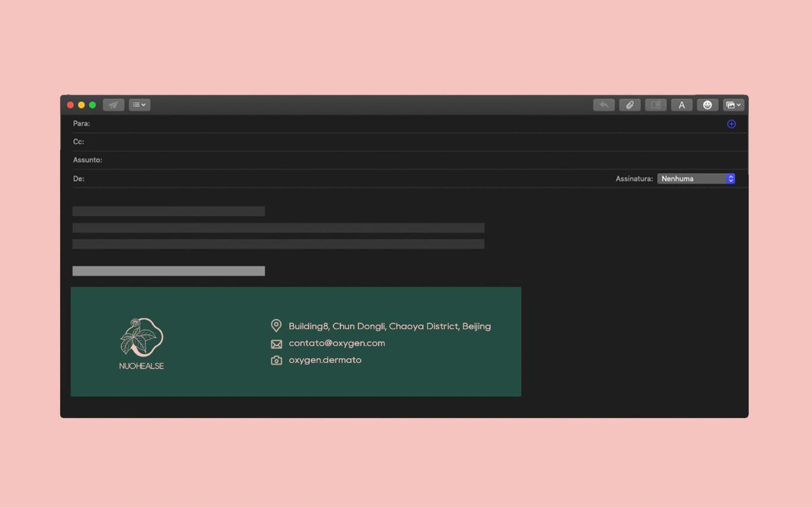Image resolution: width=812 pixels, height=508 pixels.
Task: Click the reply arrow toolbar button
Action: (603, 105)
